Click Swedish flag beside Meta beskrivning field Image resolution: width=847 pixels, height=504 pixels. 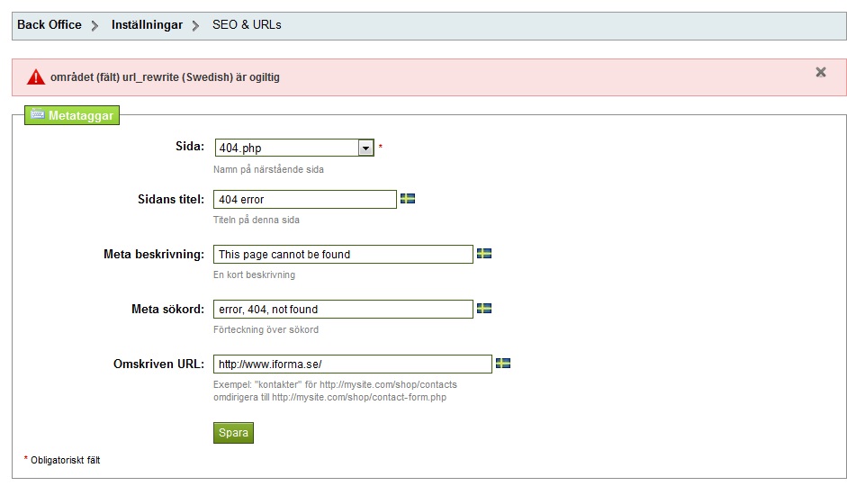484,254
